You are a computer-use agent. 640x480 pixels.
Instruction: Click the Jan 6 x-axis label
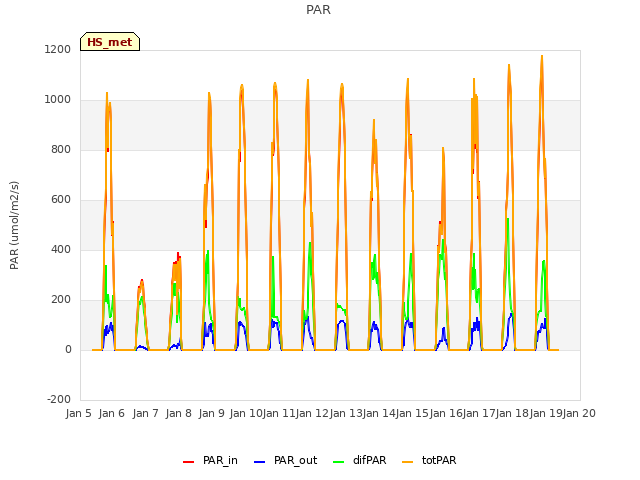[112, 413]
